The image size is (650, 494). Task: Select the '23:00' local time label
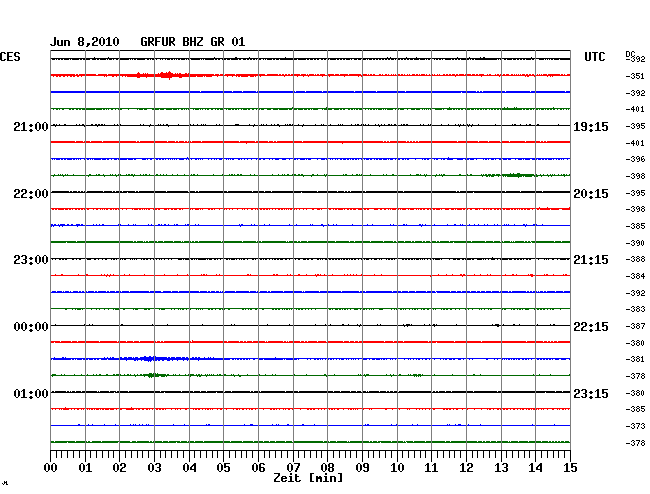coord(31,260)
